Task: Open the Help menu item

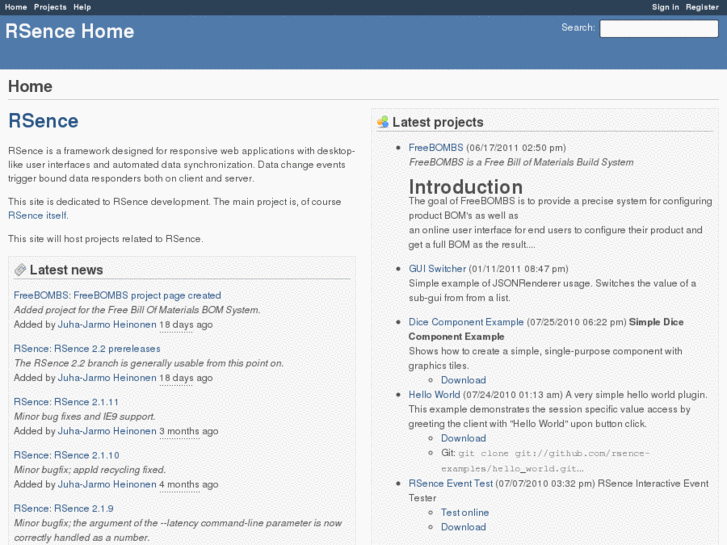Action: point(82,7)
